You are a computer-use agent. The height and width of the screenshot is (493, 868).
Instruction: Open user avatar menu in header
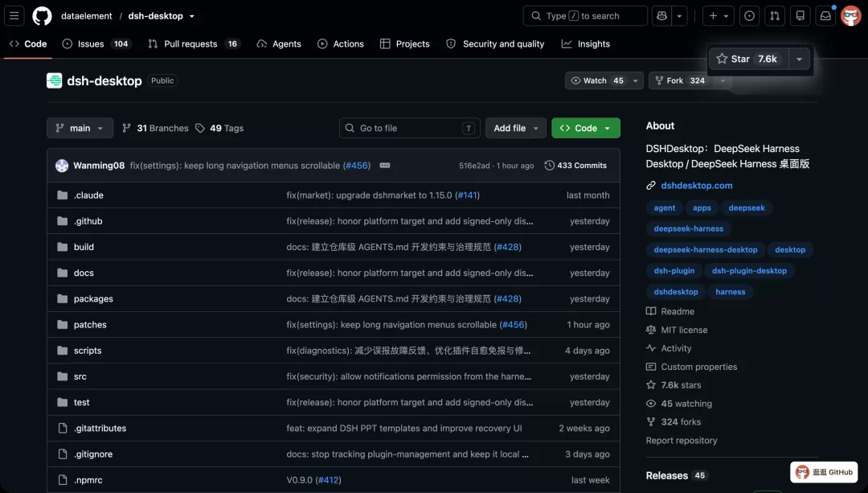click(x=851, y=16)
